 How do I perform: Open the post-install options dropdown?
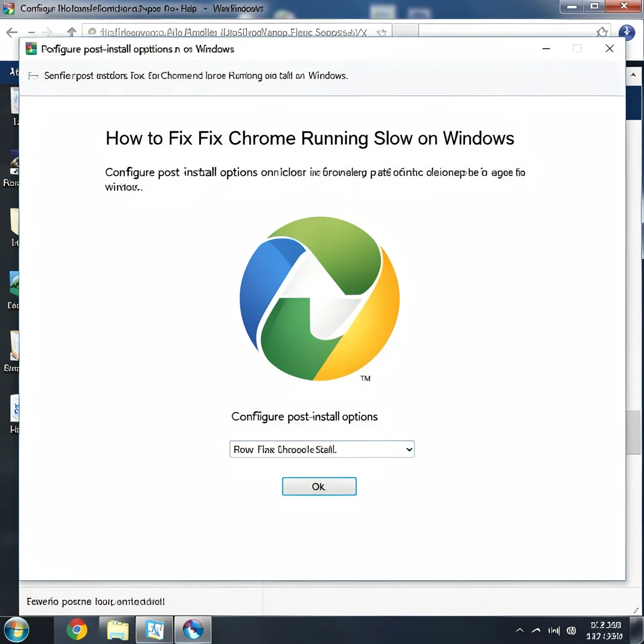pyautogui.click(x=322, y=450)
